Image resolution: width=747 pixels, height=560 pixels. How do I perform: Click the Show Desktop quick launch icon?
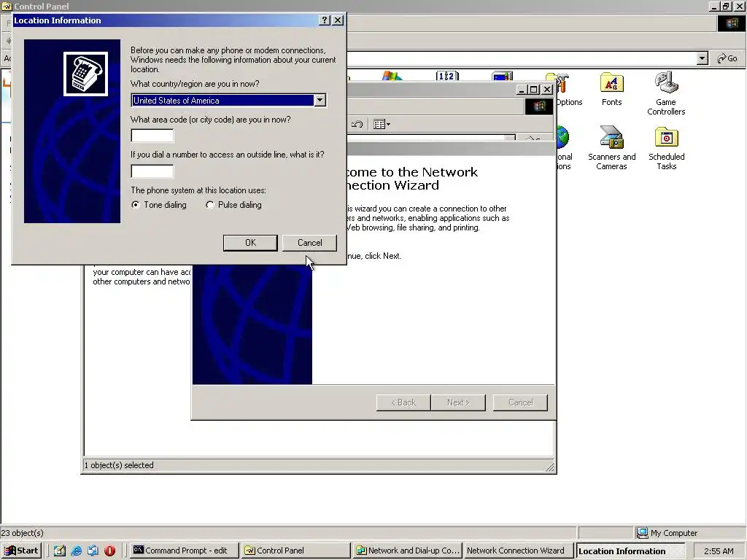click(x=60, y=551)
